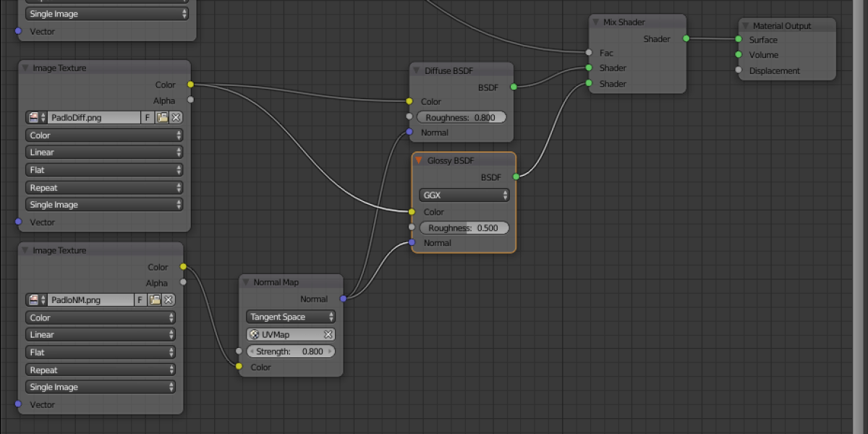Unlink PadloNM.png with its X icon

coord(169,299)
